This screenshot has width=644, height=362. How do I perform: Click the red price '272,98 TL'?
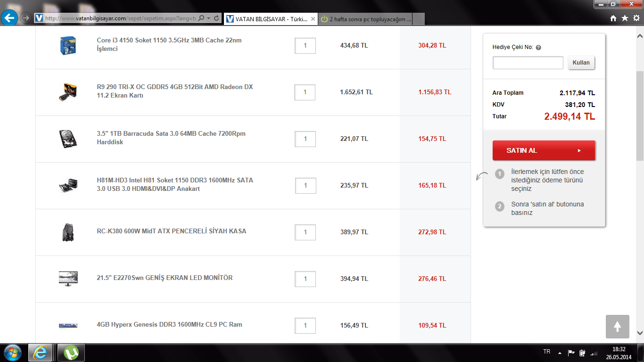[x=432, y=232]
